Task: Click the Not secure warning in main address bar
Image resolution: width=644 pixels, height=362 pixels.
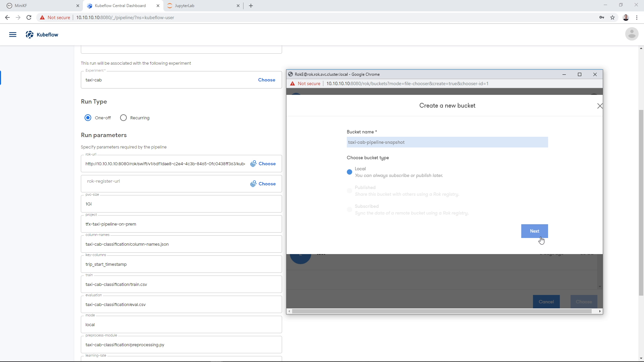Action: 55,17
